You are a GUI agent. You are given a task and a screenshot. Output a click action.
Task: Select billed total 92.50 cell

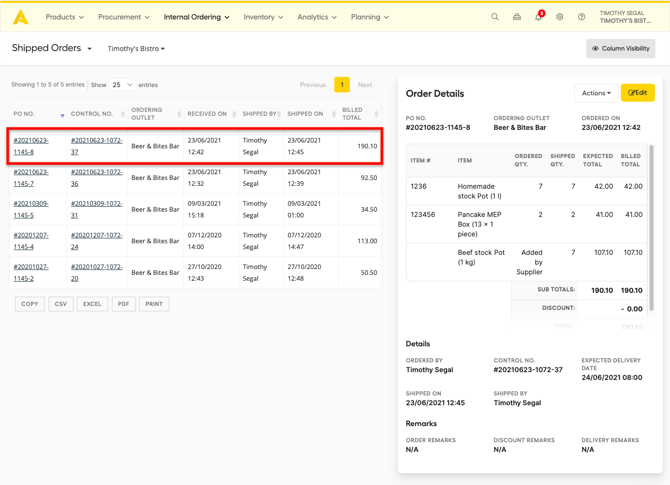coord(360,178)
